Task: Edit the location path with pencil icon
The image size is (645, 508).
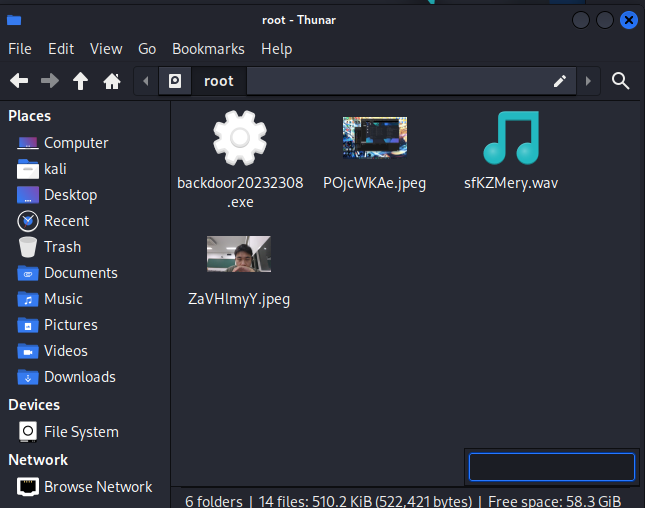Action: 559,81
